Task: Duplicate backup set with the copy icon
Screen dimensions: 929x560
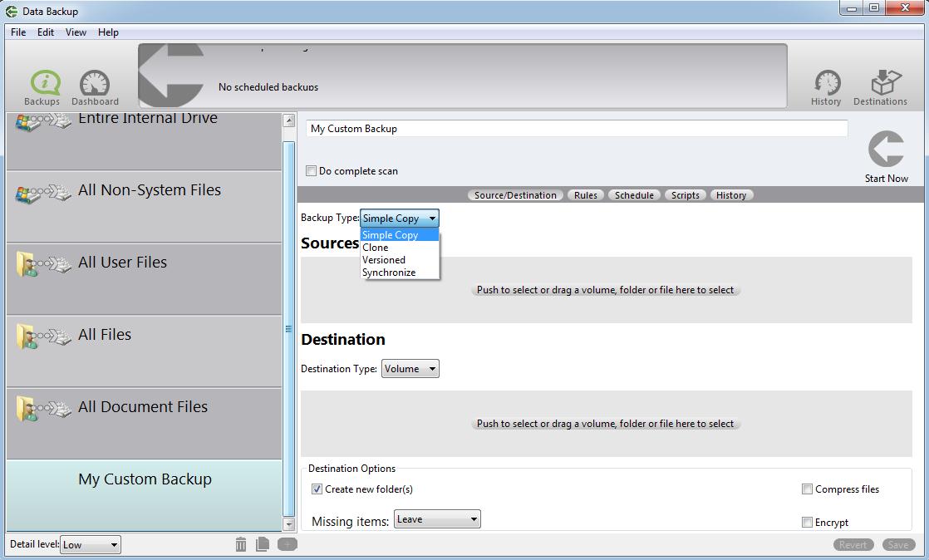Action: click(x=264, y=543)
